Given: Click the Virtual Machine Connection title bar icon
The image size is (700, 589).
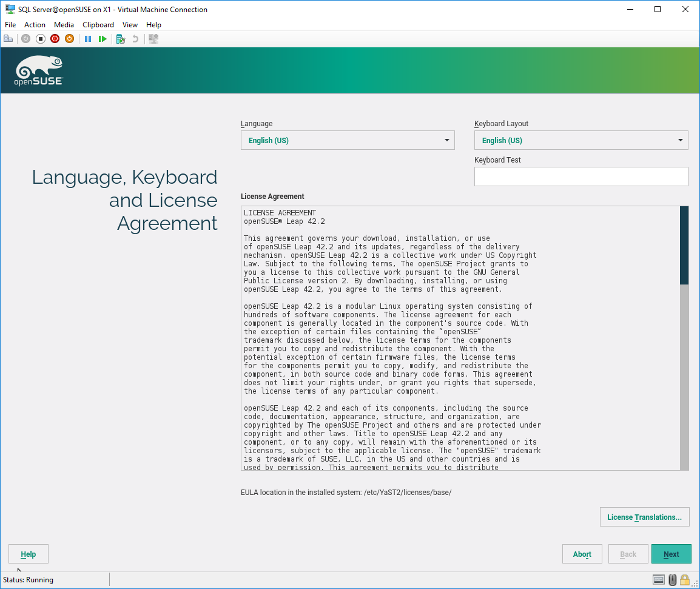Looking at the screenshot, I should (x=10, y=9).
